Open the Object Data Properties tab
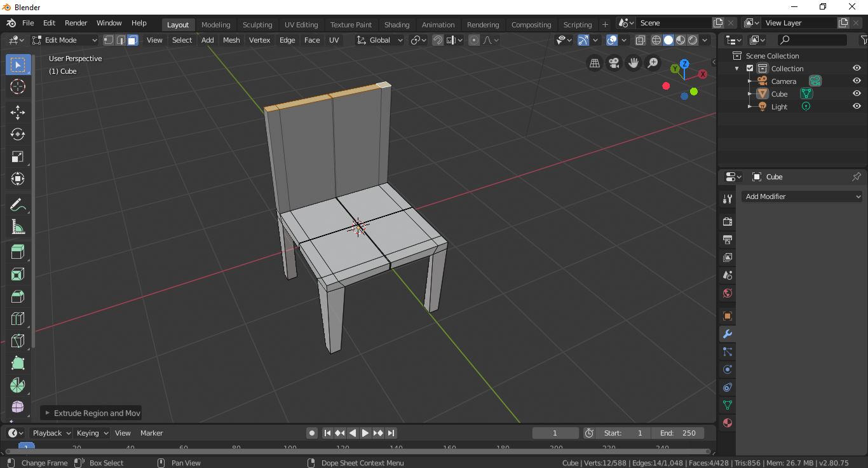The height and width of the screenshot is (468, 868). point(727,405)
